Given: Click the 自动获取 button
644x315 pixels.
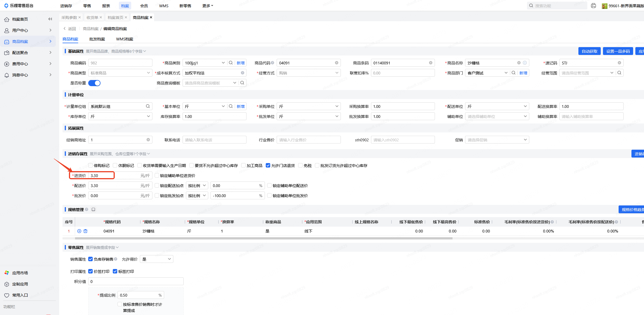Looking at the screenshot, I should pyautogui.click(x=589, y=51).
